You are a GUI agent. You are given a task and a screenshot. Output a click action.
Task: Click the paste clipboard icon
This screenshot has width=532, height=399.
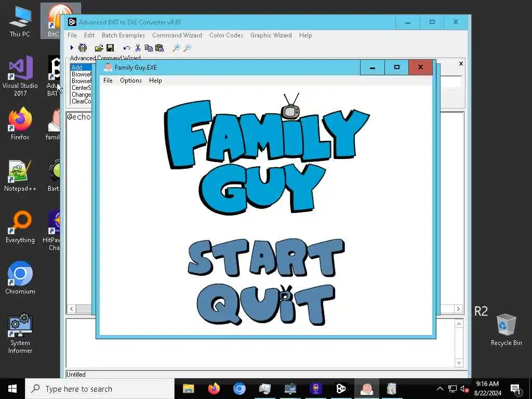pos(159,48)
